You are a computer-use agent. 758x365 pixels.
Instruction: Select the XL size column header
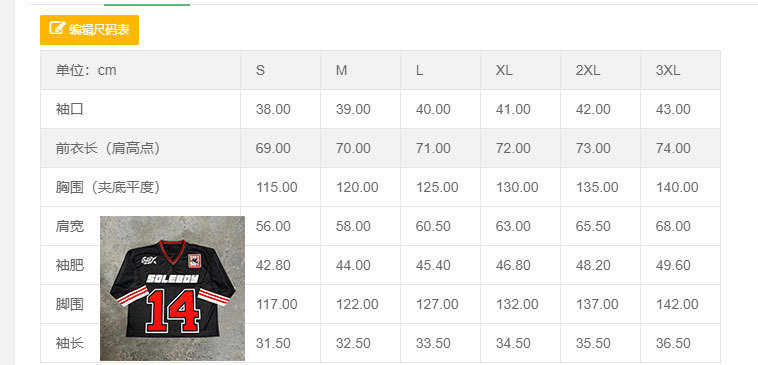pyautogui.click(x=504, y=71)
